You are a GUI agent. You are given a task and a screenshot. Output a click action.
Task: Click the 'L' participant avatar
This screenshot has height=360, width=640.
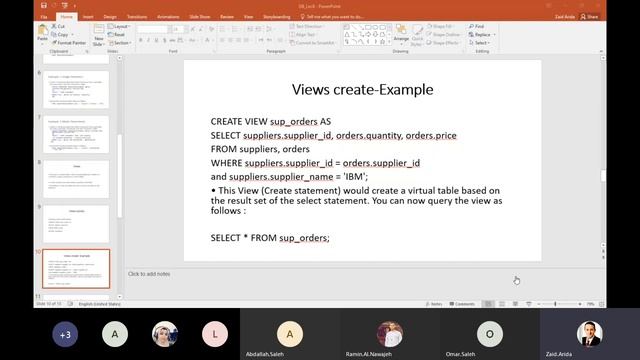pyautogui.click(x=215, y=334)
